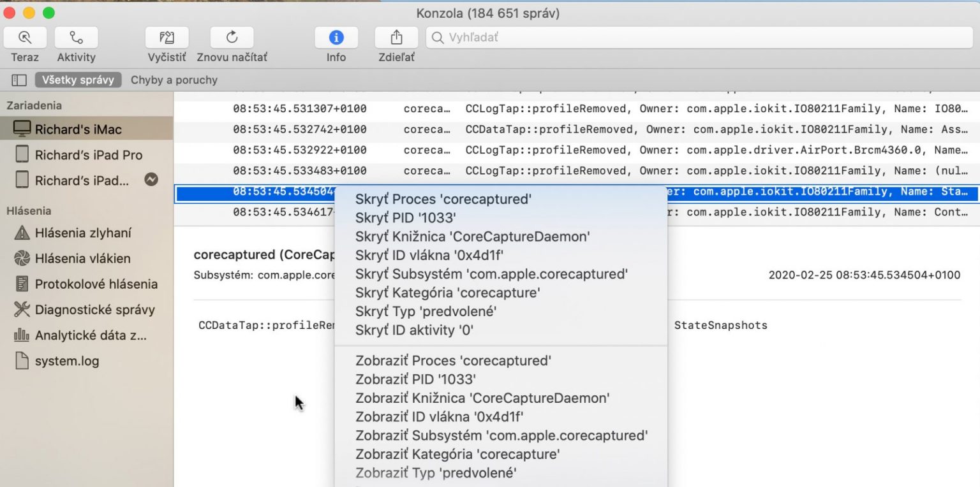Toggle the Info panel icon
980x487 pixels.
click(x=336, y=37)
